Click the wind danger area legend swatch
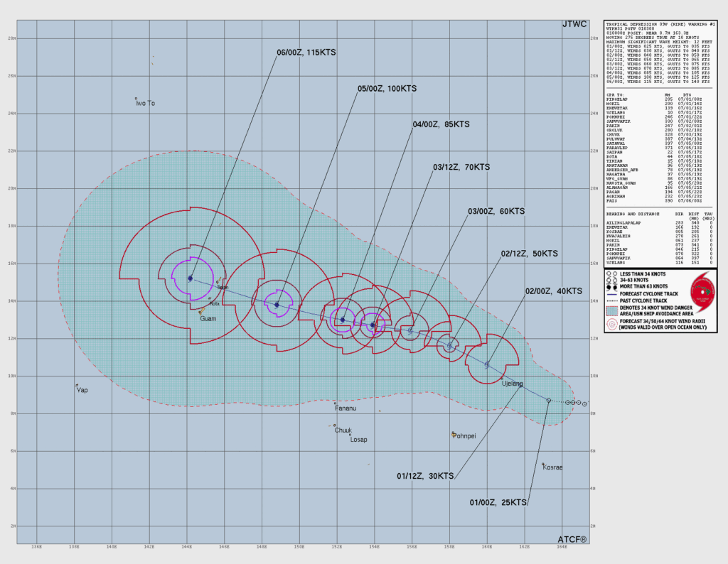728x564 pixels. pos(612,310)
